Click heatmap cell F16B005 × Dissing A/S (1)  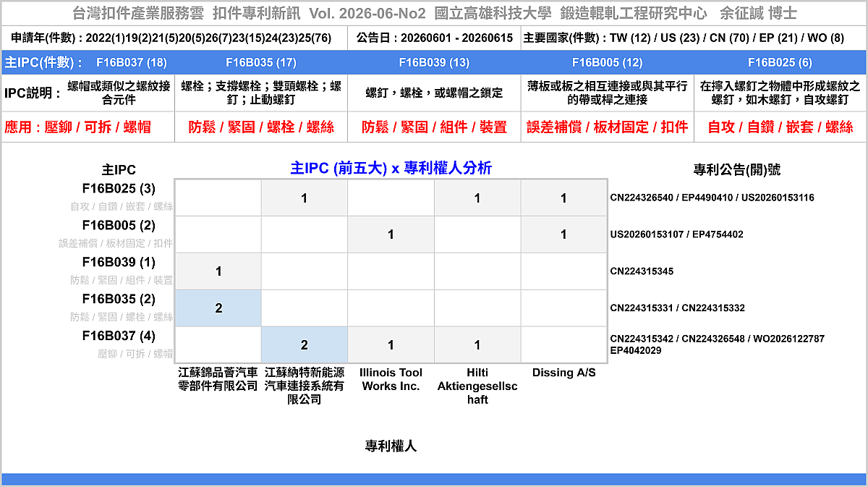click(x=563, y=234)
